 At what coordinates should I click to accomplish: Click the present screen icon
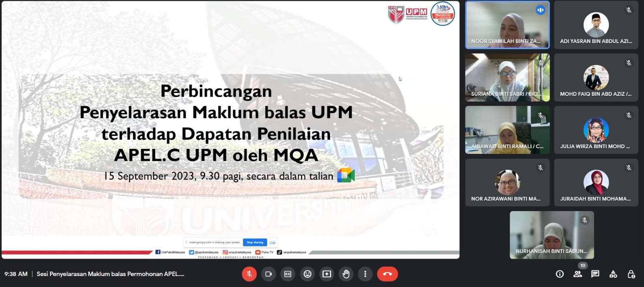pyautogui.click(x=327, y=274)
